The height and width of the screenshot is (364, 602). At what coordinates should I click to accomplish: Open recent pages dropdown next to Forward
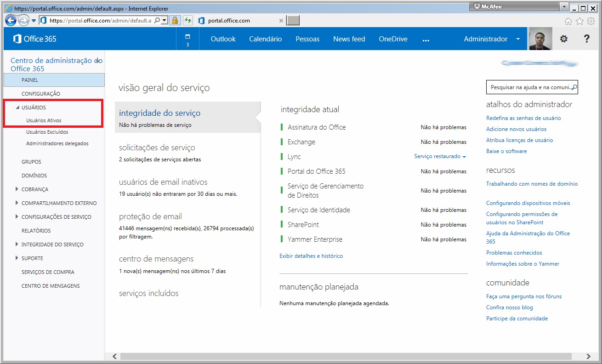pyautogui.click(x=34, y=21)
